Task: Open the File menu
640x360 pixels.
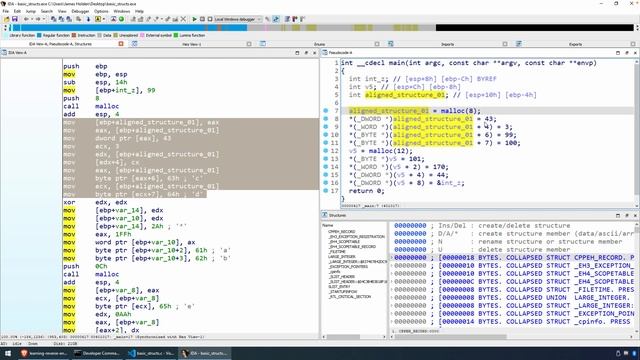Action: (5, 11)
